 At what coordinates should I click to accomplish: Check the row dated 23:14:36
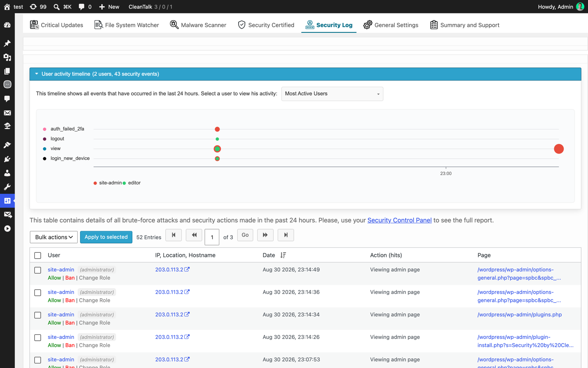coord(38,293)
